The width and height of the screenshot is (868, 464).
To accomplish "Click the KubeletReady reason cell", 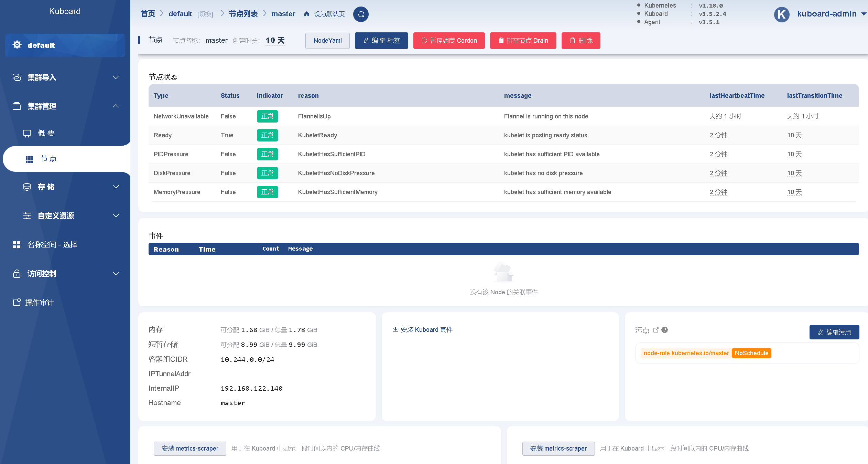I will coord(317,135).
